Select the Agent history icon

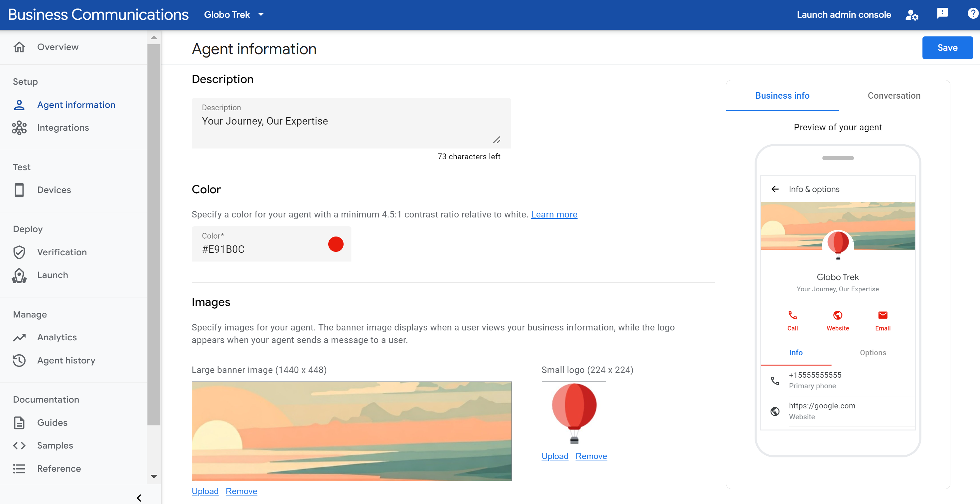(x=19, y=359)
